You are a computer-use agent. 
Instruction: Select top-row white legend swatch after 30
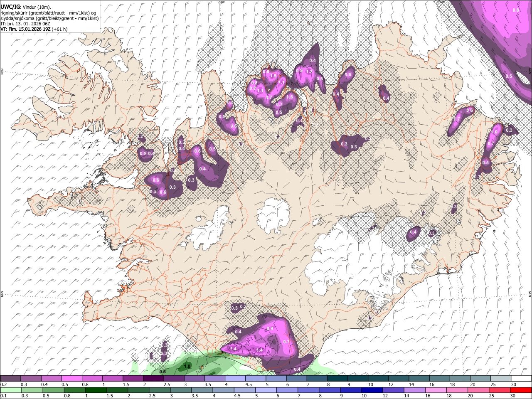click(521, 379)
